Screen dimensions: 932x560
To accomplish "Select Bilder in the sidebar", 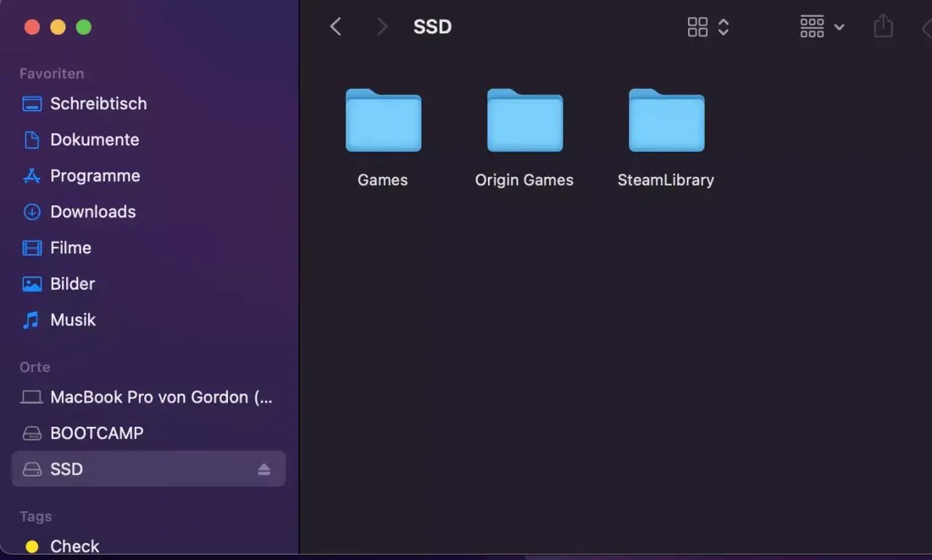I will (x=149, y=283).
